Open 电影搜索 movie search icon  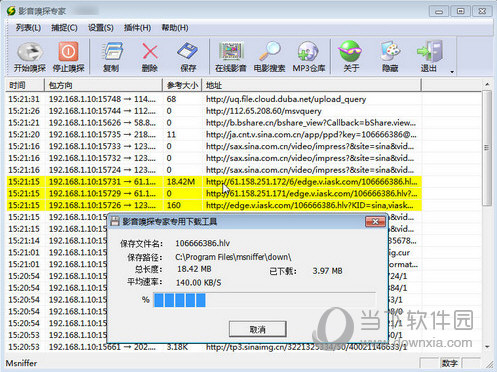click(x=269, y=57)
